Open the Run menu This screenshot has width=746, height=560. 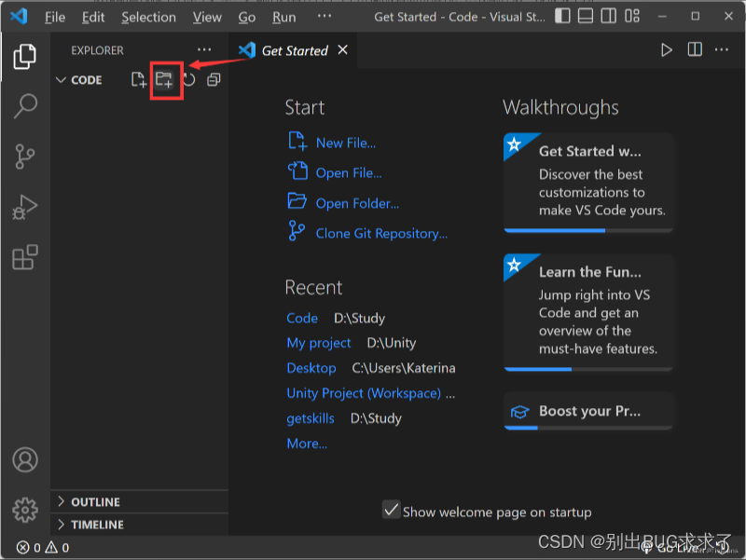284,17
